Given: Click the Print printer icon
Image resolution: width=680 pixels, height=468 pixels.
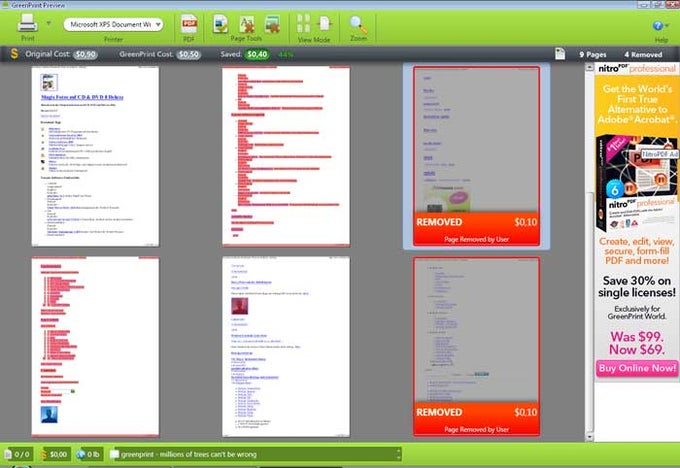Looking at the screenshot, I should [x=27, y=23].
